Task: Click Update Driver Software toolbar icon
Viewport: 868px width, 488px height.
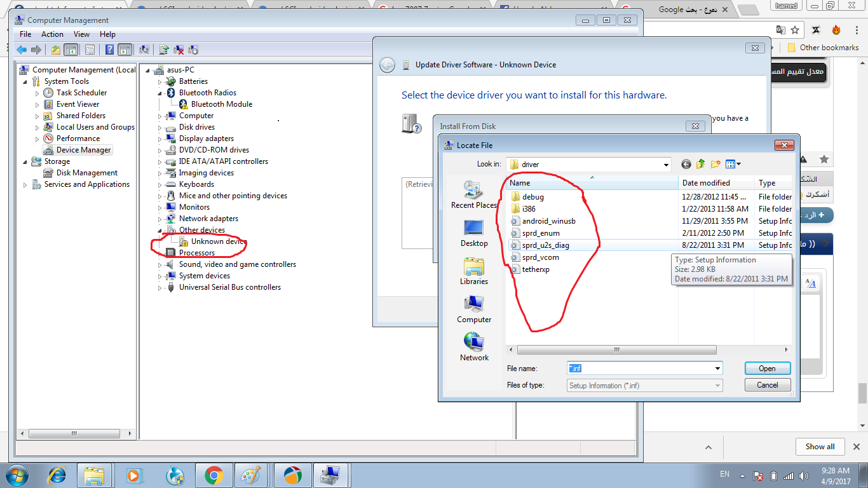Action: coord(164,50)
